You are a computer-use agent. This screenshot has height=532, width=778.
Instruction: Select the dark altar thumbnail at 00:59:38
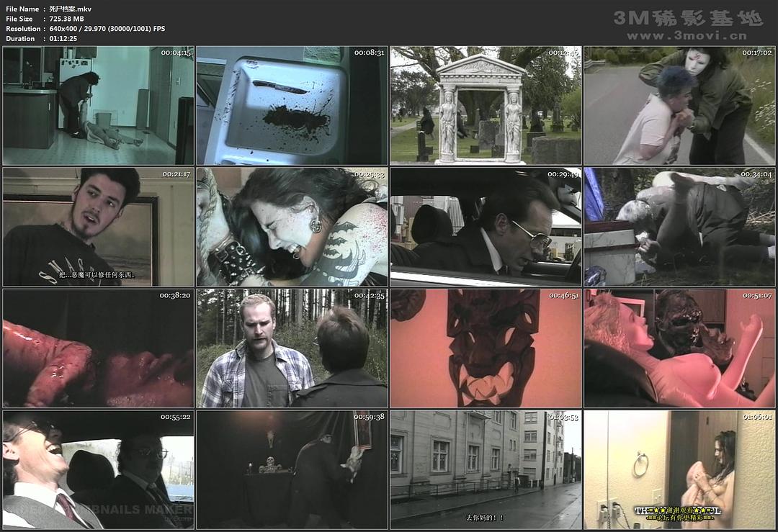[292, 469]
